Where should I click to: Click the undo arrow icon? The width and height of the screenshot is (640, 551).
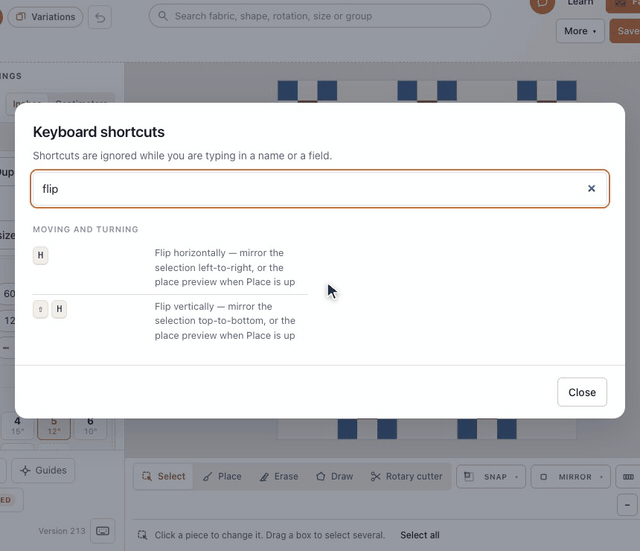tap(100, 18)
